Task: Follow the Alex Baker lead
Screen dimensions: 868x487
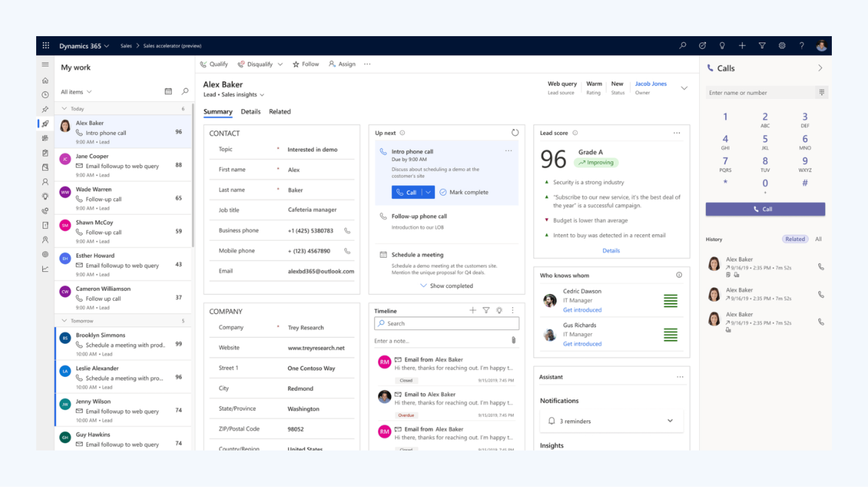Action: pyautogui.click(x=306, y=64)
